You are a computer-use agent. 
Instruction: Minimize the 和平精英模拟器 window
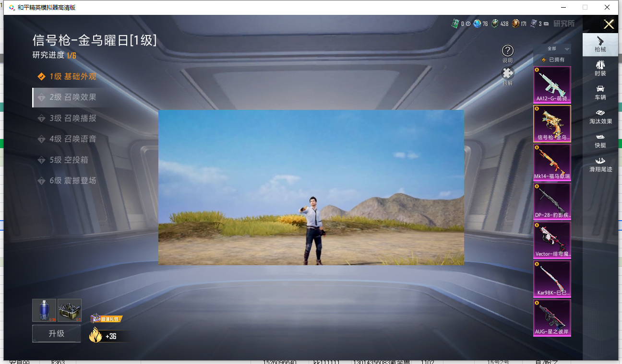563,7
